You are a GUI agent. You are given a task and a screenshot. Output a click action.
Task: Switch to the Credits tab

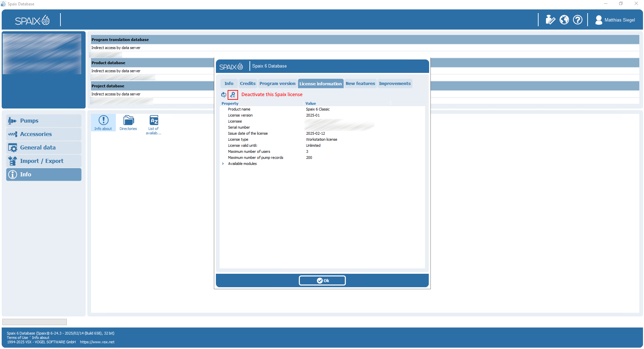click(x=248, y=84)
